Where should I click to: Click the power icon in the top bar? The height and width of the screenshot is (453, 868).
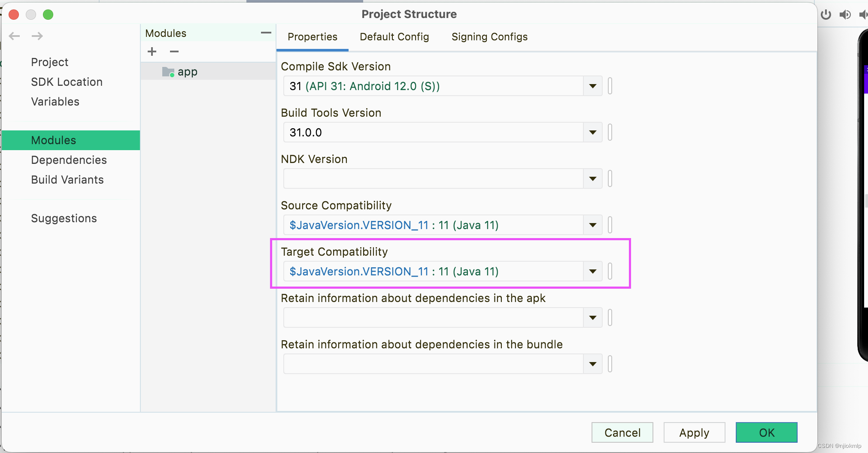(825, 14)
